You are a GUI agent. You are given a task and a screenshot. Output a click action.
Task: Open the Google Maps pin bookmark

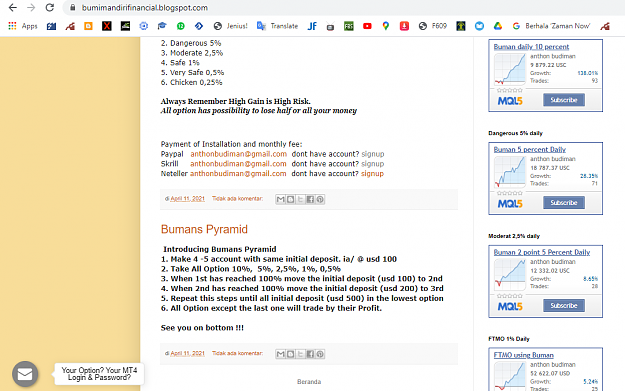(385, 26)
